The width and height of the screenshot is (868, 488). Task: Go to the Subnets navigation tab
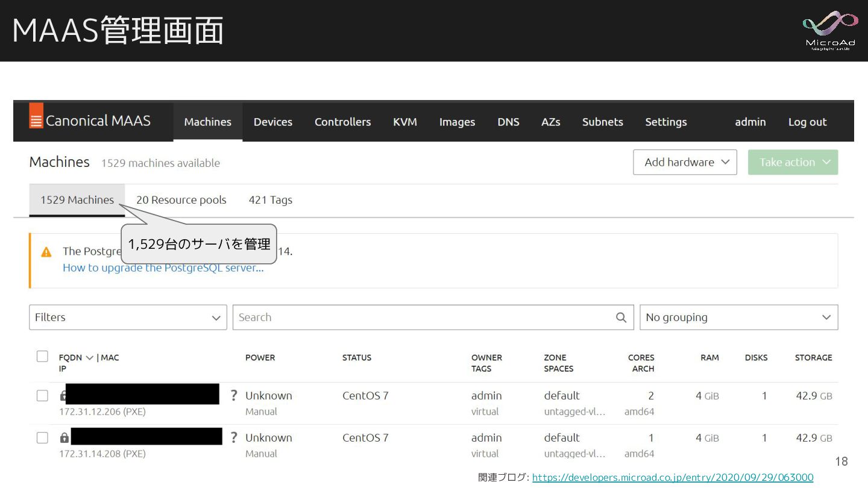click(x=603, y=122)
